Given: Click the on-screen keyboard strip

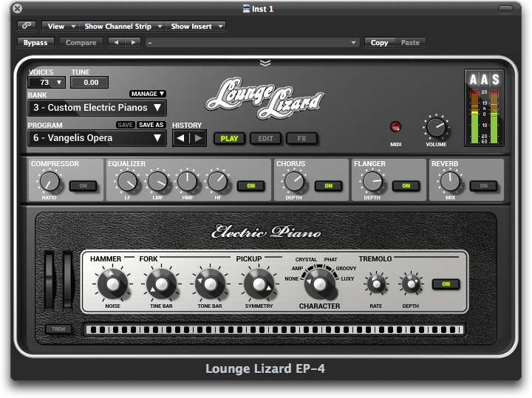Looking at the screenshot, I should tap(274, 329).
